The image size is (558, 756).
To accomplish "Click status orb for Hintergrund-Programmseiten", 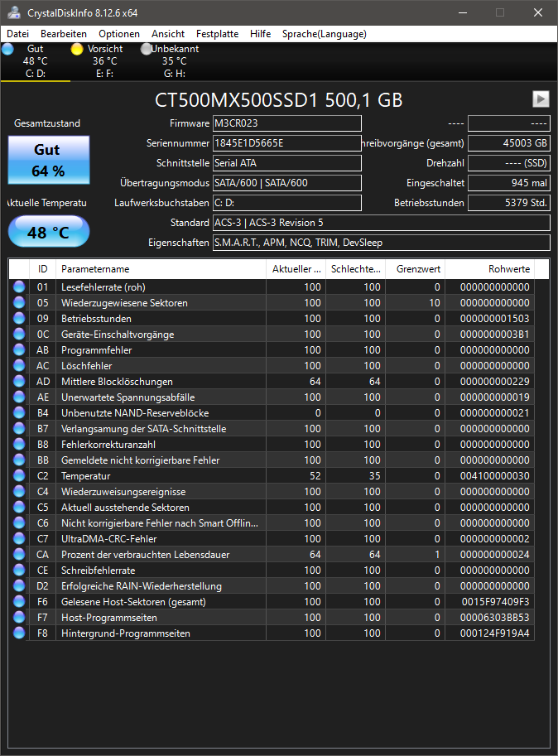I will click(19, 633).
